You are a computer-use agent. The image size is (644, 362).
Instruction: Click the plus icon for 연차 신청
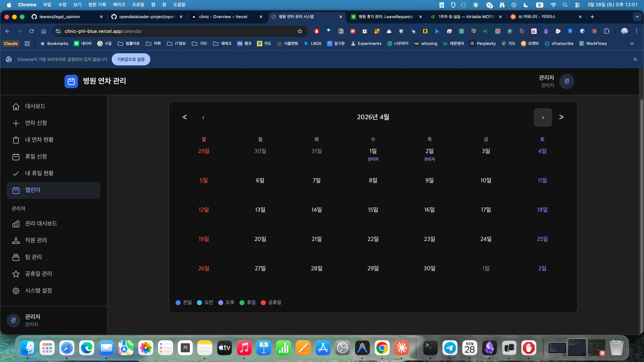(x=16, y=123)
